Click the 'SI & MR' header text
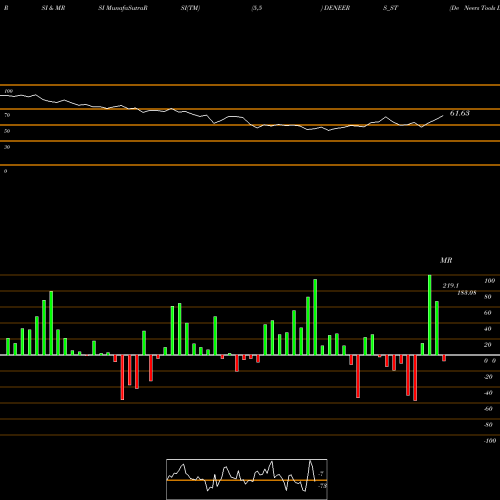The width and height of the screenshot is (500, 500). click(x=53, y=8)
